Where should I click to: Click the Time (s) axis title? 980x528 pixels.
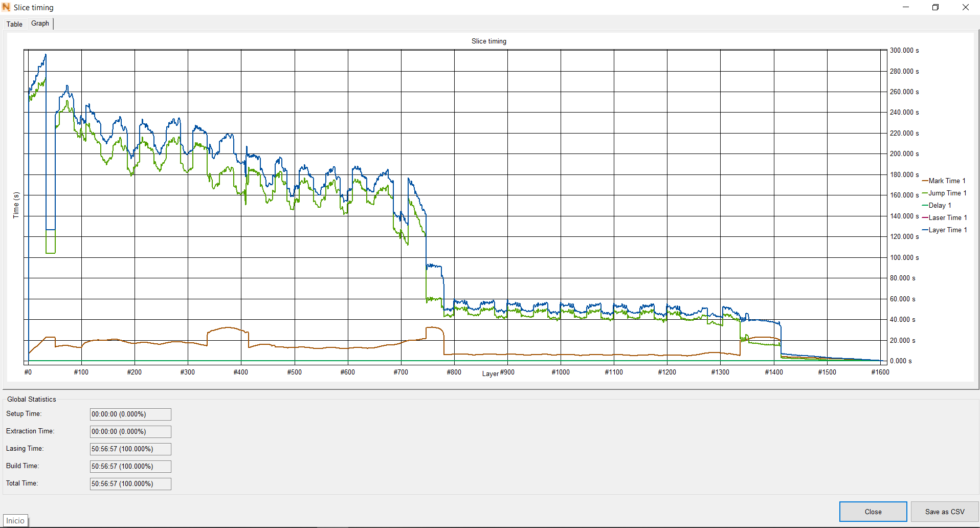coord(16,205)
